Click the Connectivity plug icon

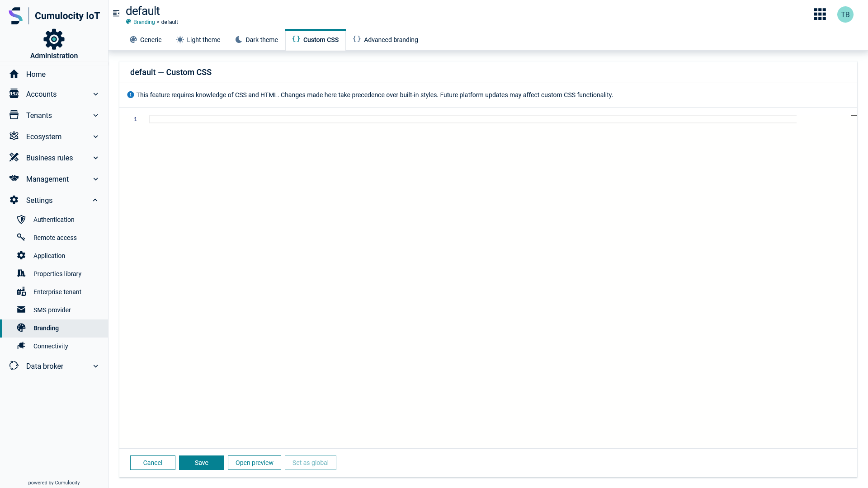point(21,346)
